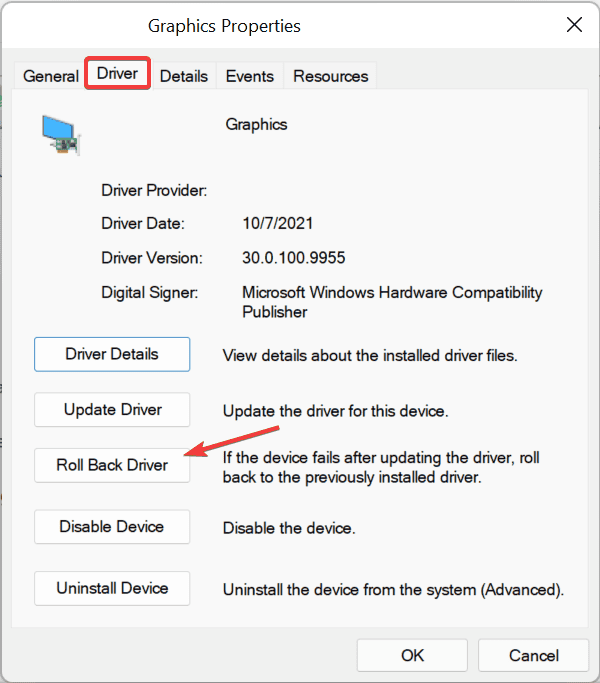Roll back the driver

click(112, 465)
